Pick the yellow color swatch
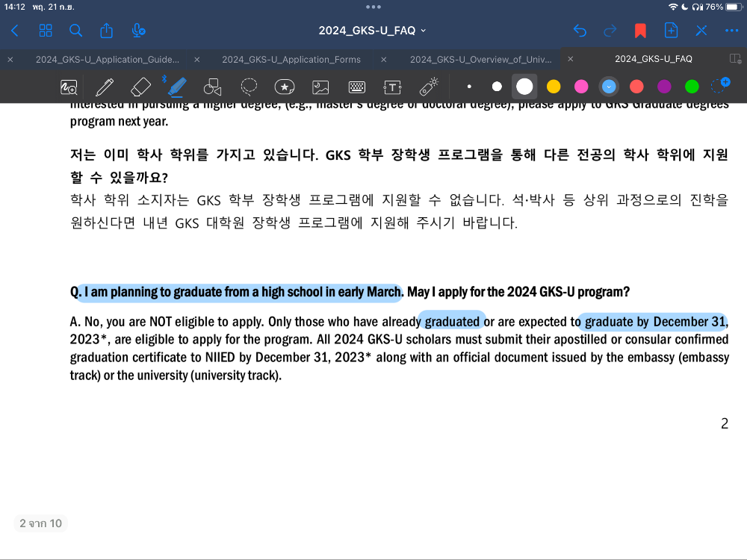 coord(554,87)
